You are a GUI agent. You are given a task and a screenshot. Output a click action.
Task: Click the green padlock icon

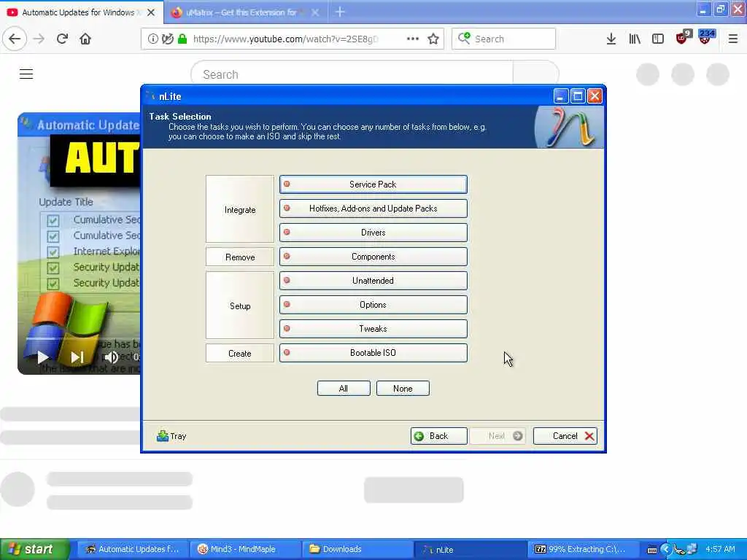[x=182, y=39]
